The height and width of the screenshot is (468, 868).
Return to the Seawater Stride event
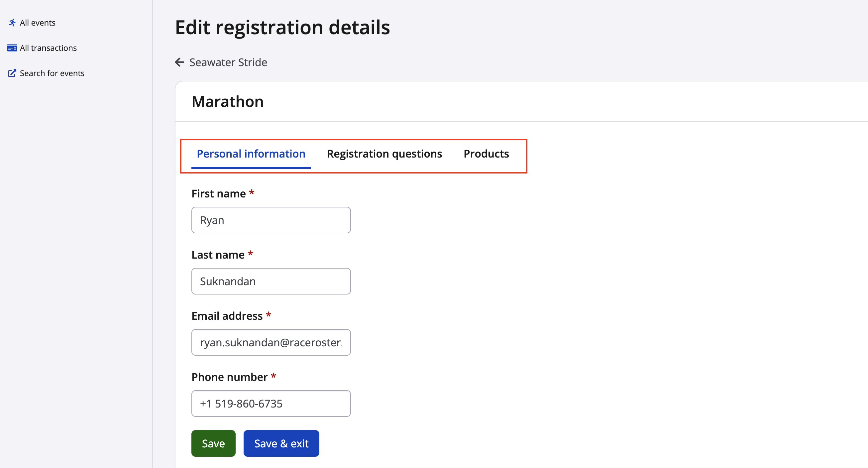pyautogui.click(x=228, y=62)
